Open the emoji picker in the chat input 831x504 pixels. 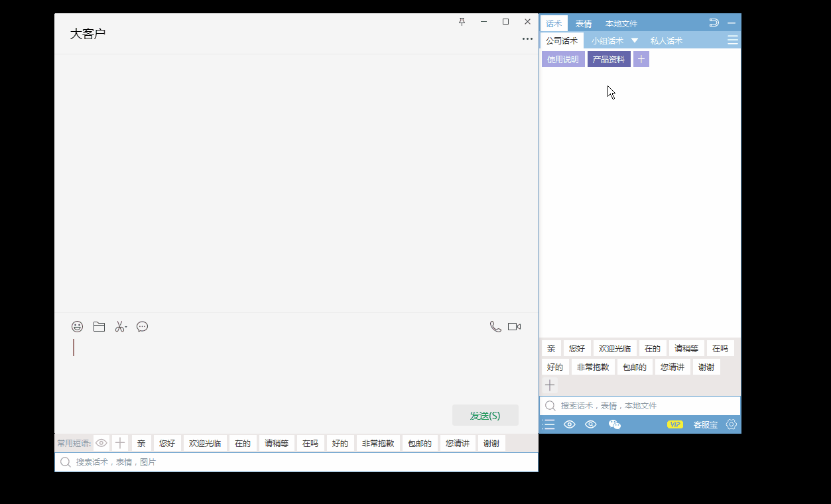tap(77, 326)
